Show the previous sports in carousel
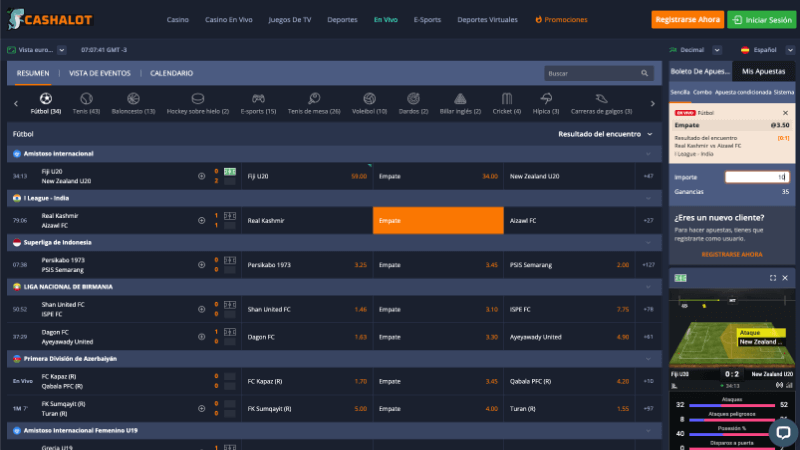Screen dimensions: 800x450 tap(16, 104)
